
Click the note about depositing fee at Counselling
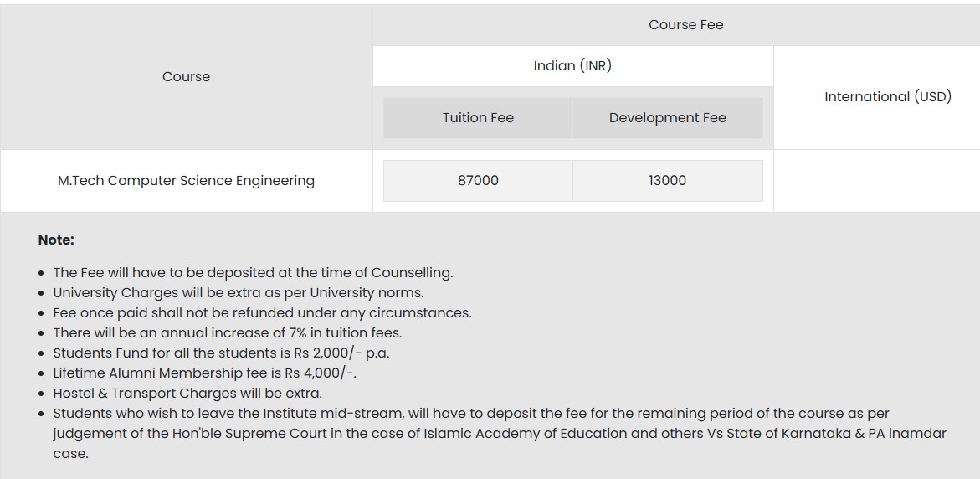tap(253, 273)
